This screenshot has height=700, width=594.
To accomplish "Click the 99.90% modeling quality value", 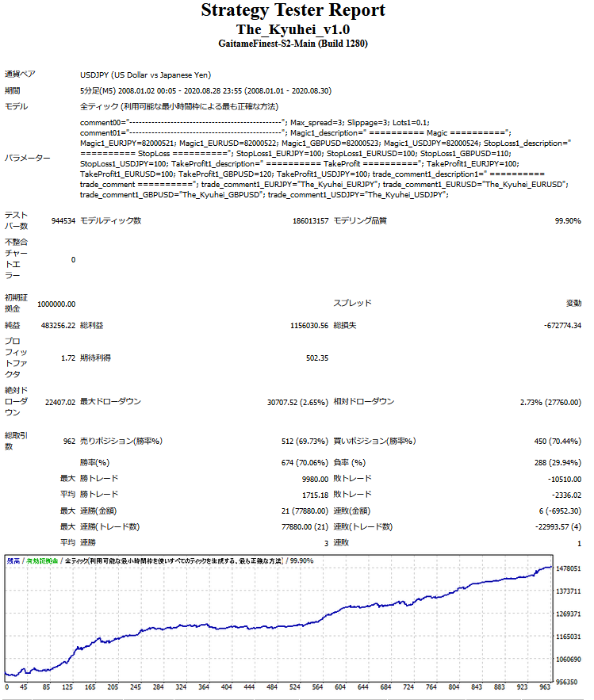I will tap(568, 220).
